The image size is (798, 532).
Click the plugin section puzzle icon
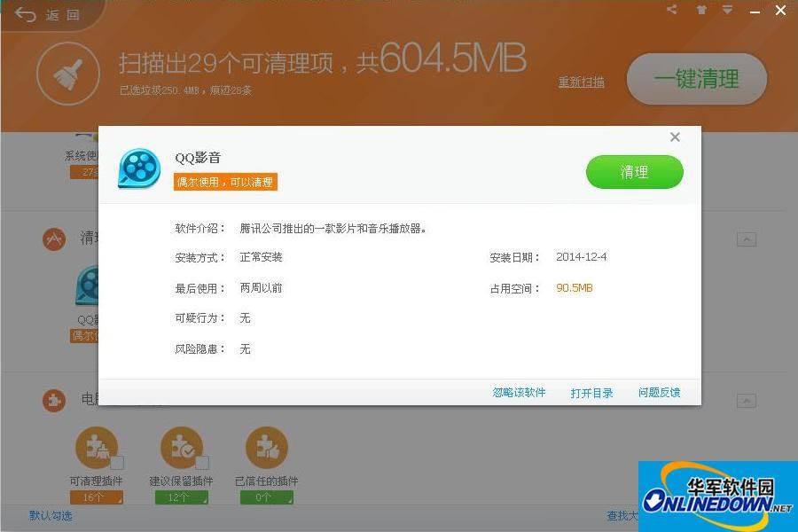tap(54, 401)
